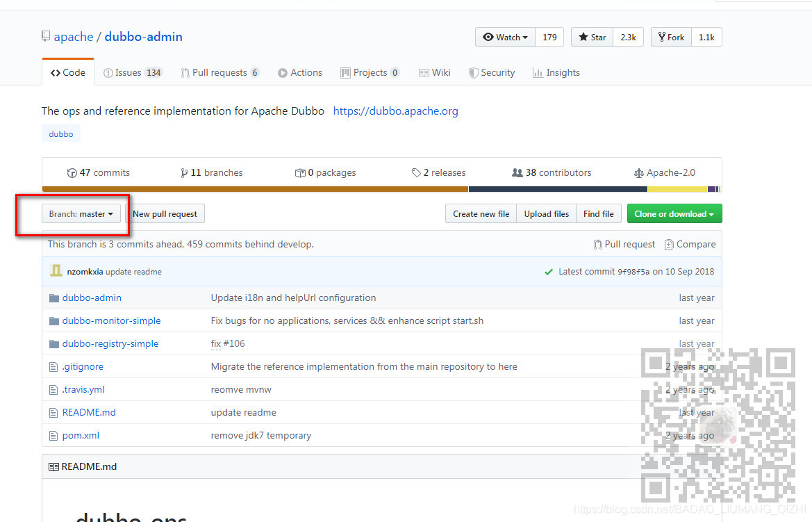Screen dimensions: 812x522
Task: View the 1.1k forks count
Action: coord(706,37)
